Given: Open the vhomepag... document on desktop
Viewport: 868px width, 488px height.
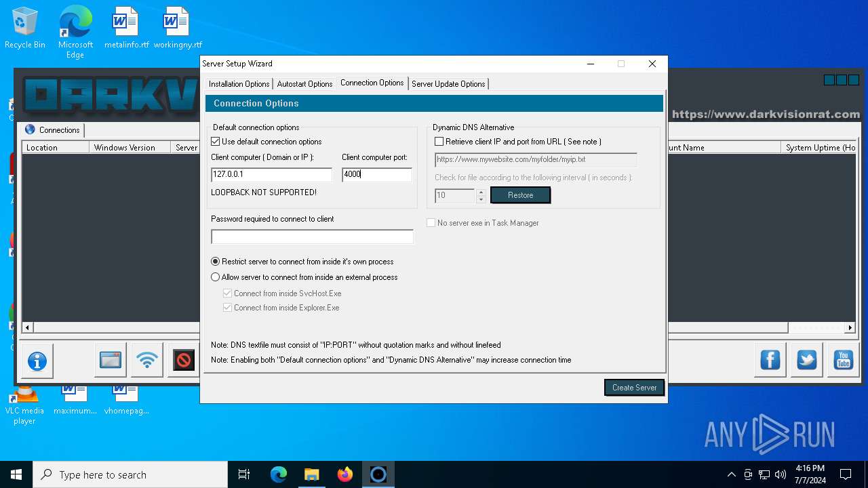Looking at the screenshot, I should tap(126, 400).
